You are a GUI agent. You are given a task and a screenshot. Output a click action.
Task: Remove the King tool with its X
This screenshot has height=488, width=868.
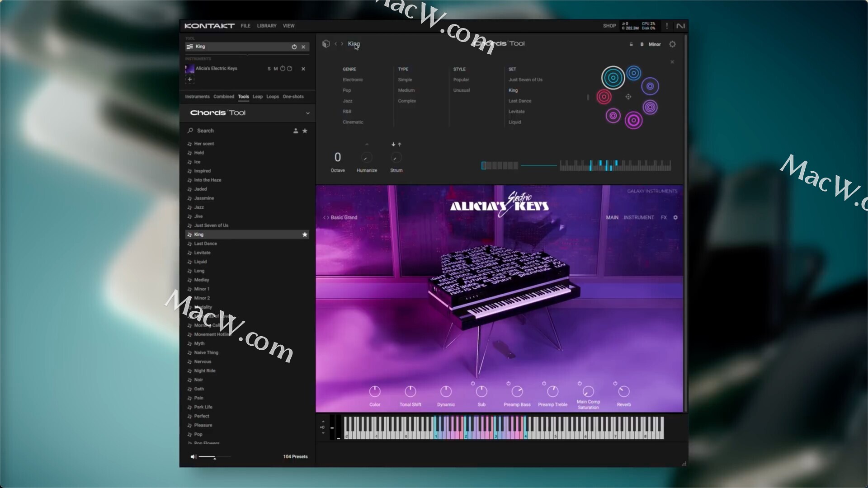pyautogui.click(x=303, y=47)
